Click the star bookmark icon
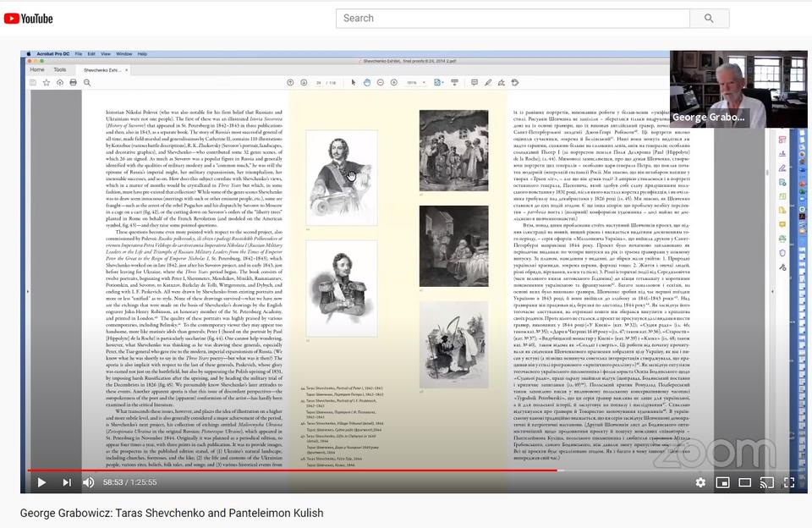The width and height of the screenshot is (812, 528). [46, 82]
